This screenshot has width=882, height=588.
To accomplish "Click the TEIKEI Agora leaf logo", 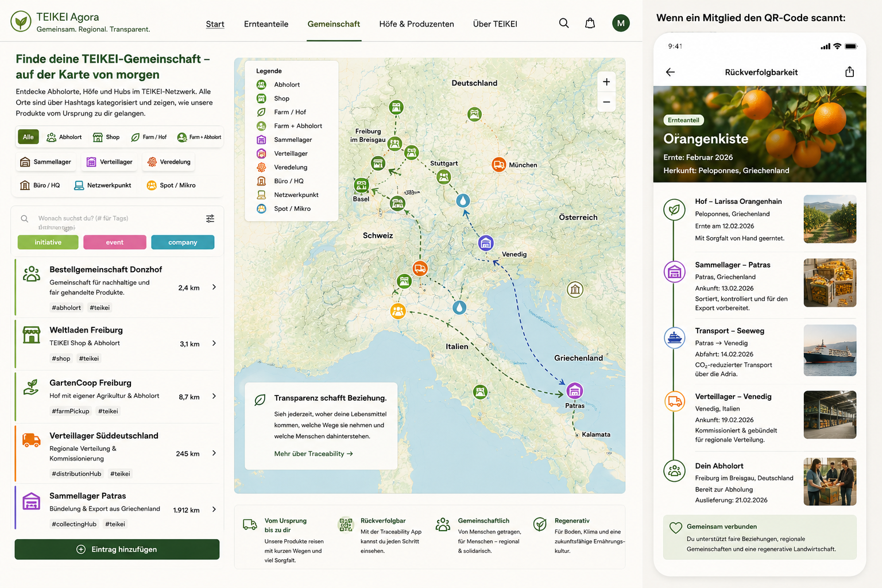I will [x=21, y=22].
